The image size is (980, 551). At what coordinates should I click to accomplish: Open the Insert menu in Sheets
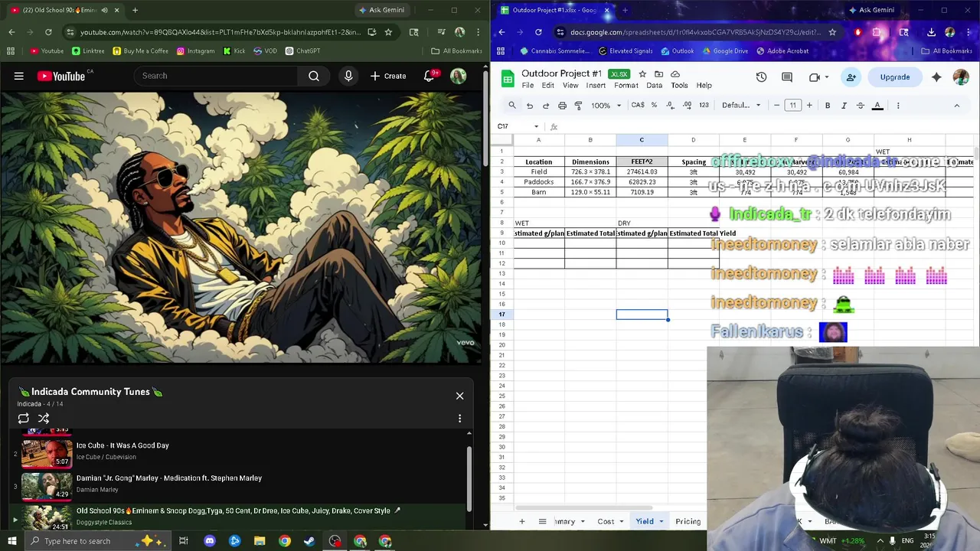tap(596, 86)
